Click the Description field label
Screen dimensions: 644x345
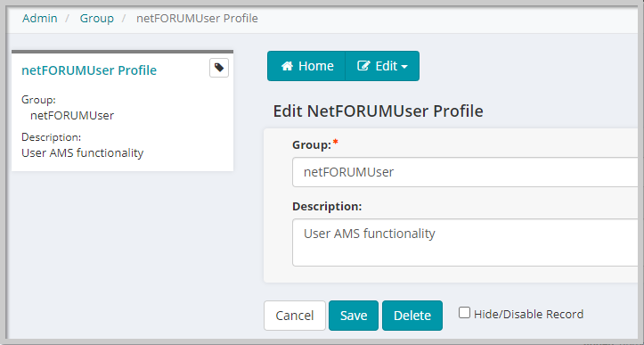327,206
